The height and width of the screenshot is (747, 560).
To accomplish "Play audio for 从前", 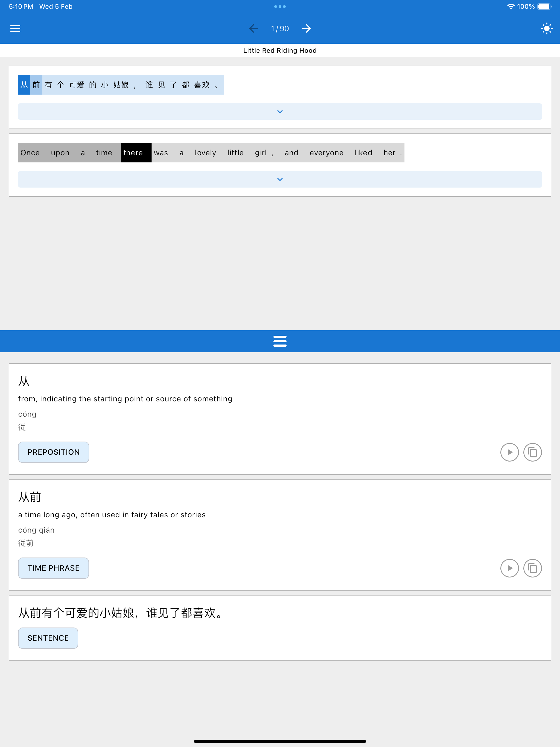I will [509, 568].
